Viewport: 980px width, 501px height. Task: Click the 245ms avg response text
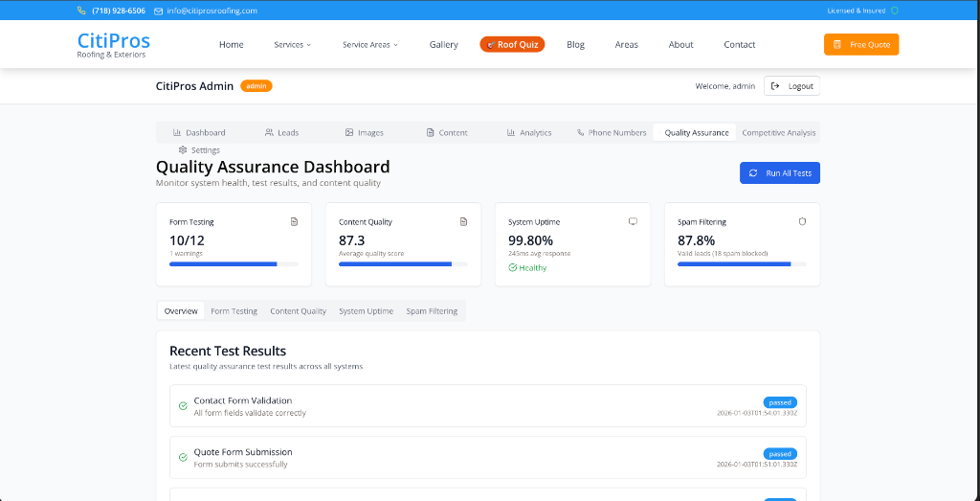tap(540, 254)
